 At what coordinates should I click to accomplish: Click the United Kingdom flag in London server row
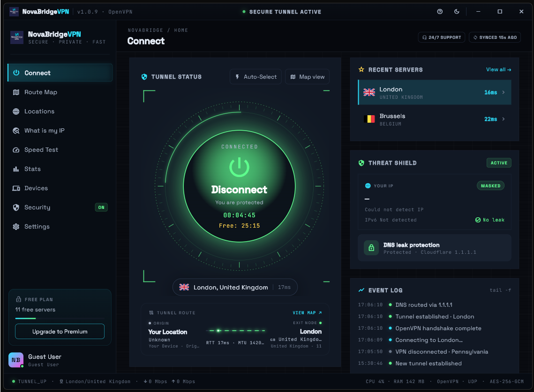tap(369, 92)
